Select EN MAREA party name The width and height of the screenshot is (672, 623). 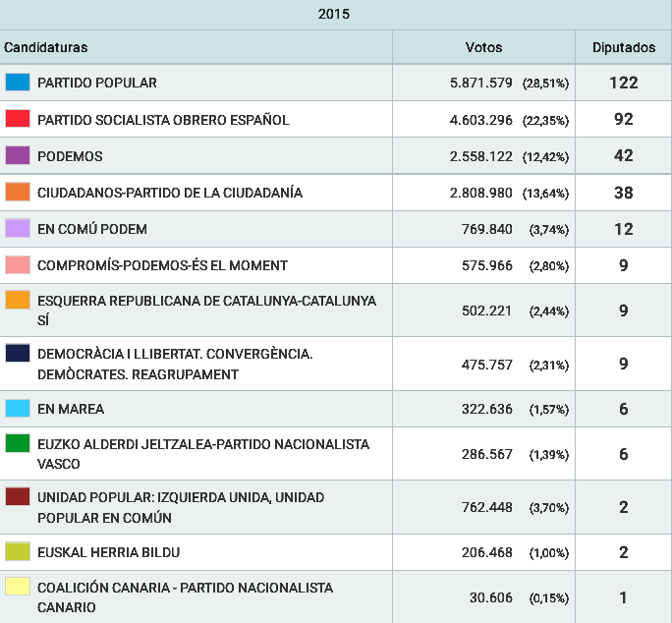(71, 409)
